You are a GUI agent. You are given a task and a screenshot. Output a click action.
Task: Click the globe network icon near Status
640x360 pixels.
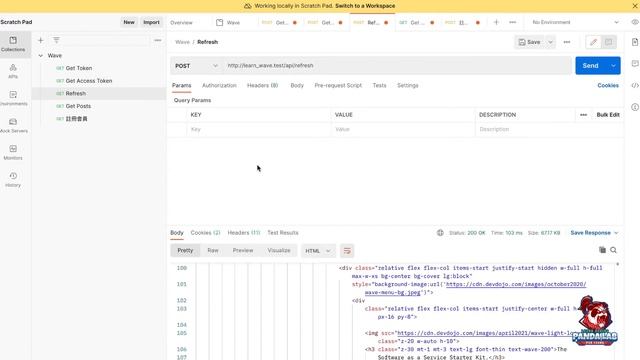click(x=440, y=233)
